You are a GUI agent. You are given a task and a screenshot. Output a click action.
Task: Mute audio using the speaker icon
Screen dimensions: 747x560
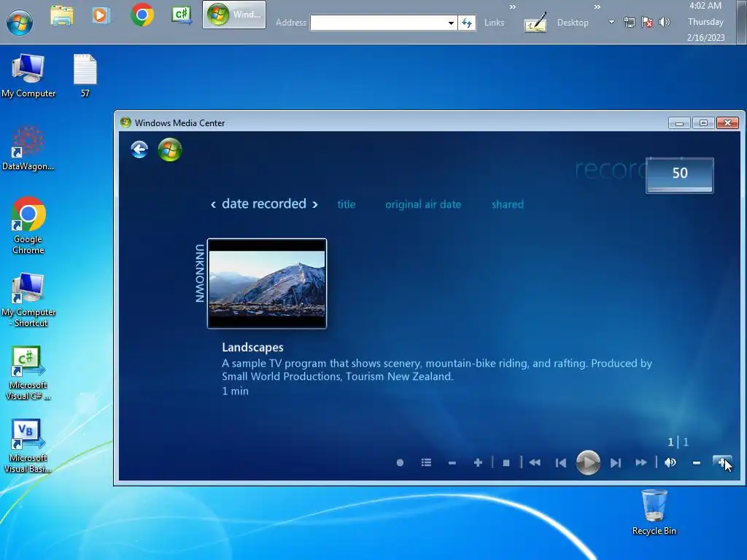[670, 462]
